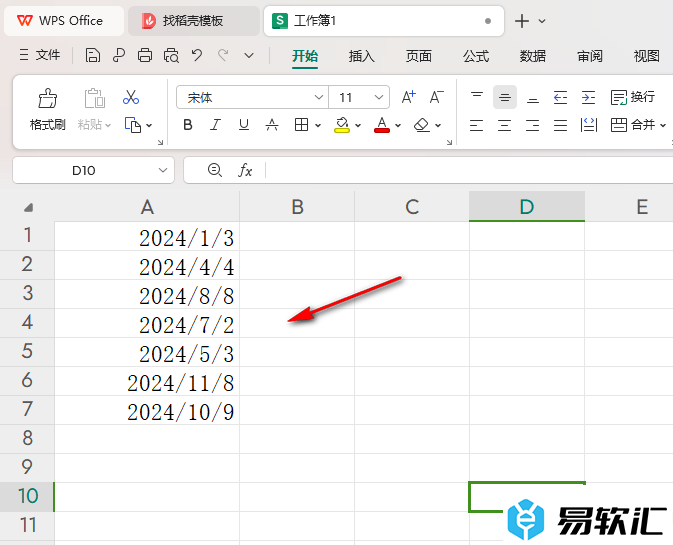Click in the formula bar input
Screen dimensions: 673x545
point(470,170)
